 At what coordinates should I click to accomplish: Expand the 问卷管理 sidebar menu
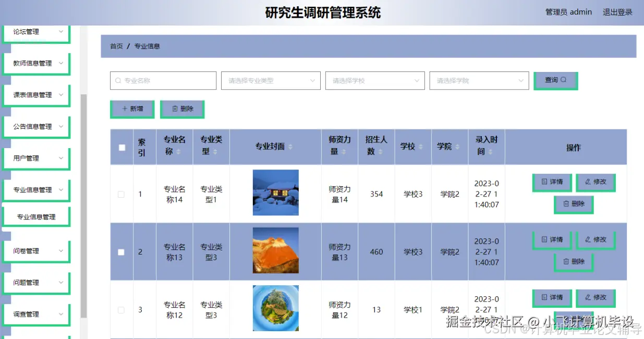(36, 251)
